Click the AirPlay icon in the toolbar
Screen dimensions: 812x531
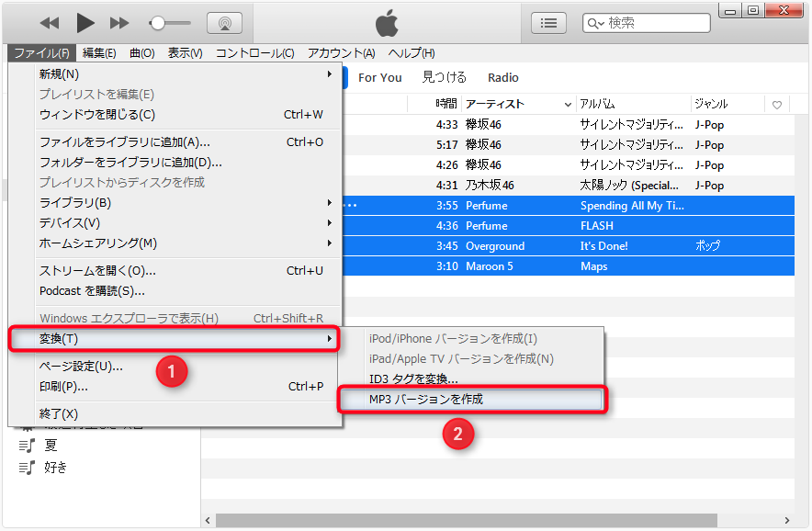point(225,23)
